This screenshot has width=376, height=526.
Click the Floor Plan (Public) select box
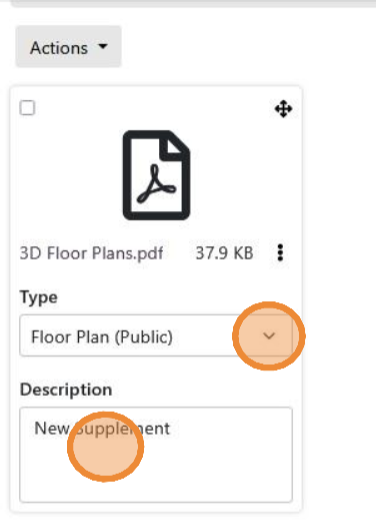coord(156,335)
